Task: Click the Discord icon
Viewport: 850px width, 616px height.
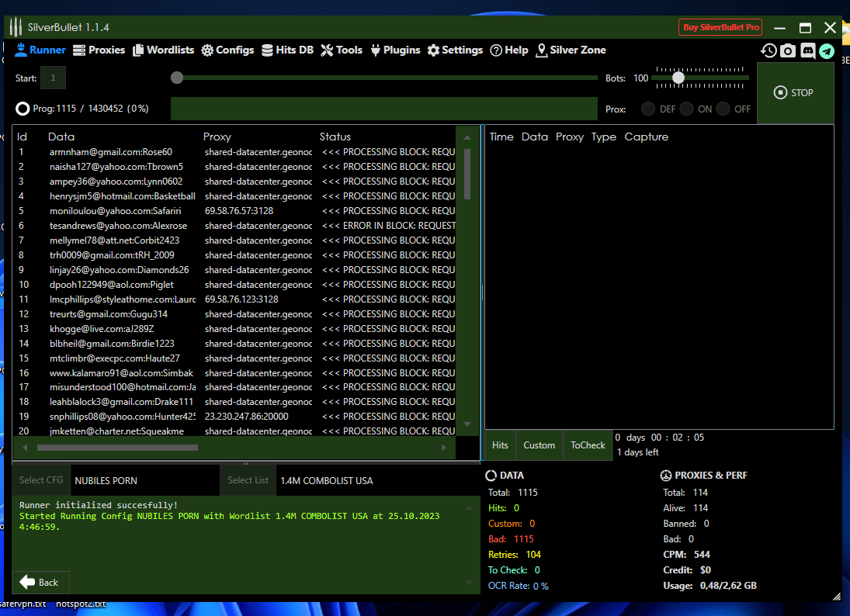Action: click(808, 51)
